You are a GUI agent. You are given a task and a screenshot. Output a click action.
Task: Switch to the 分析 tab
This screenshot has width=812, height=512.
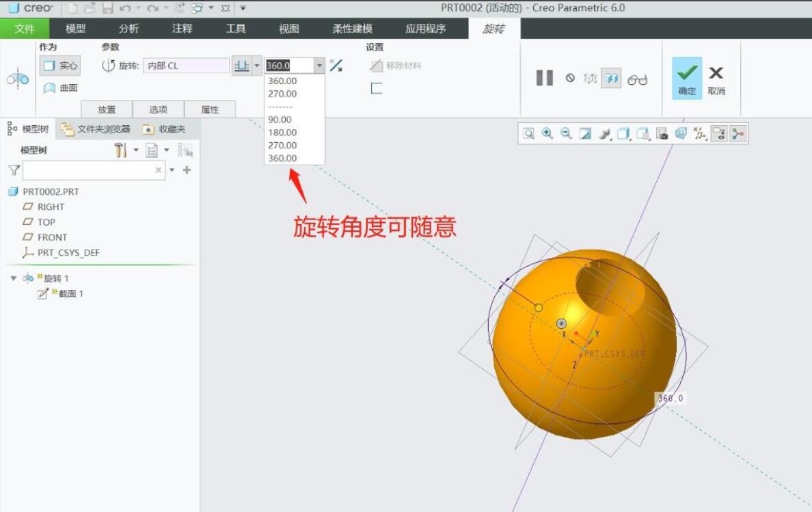(x=129, y=29)
